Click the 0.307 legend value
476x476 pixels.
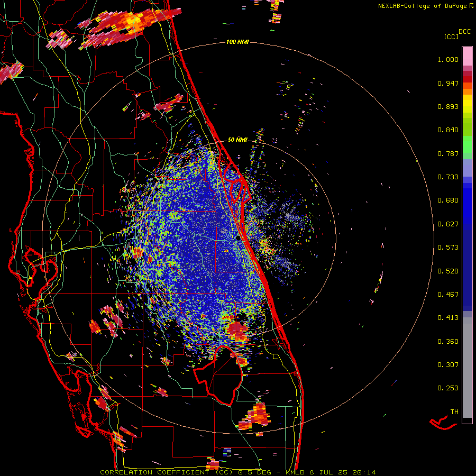pos(448,365)
